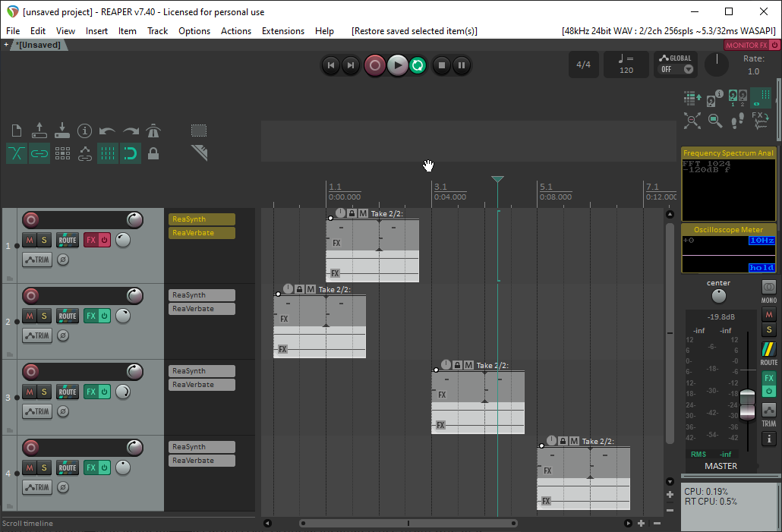
Task: Toggle the Repeat loop button
Action: coord(418,65)
